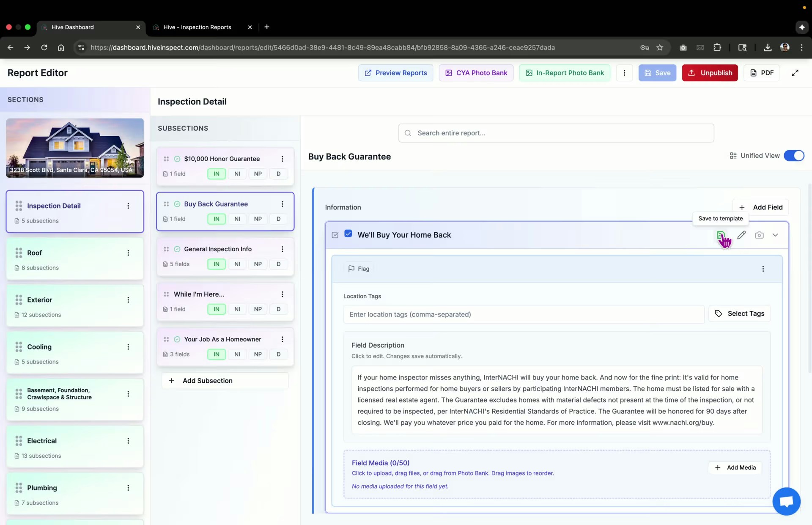
Task: Open Inspection Detail section options menu
Action: 128,206
